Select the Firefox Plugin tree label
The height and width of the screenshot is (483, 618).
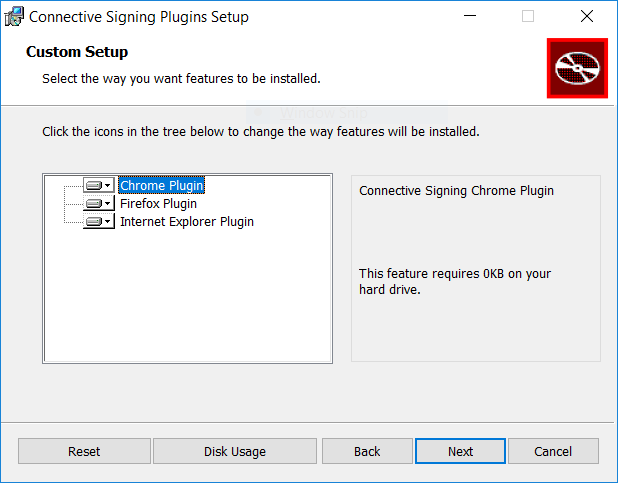(158, 203)
